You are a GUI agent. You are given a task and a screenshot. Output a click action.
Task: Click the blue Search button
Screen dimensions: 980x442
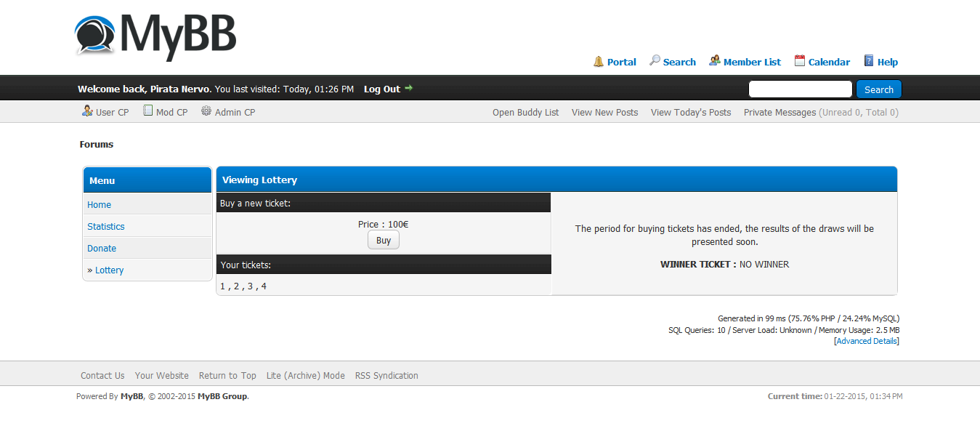tap(878, 89)
